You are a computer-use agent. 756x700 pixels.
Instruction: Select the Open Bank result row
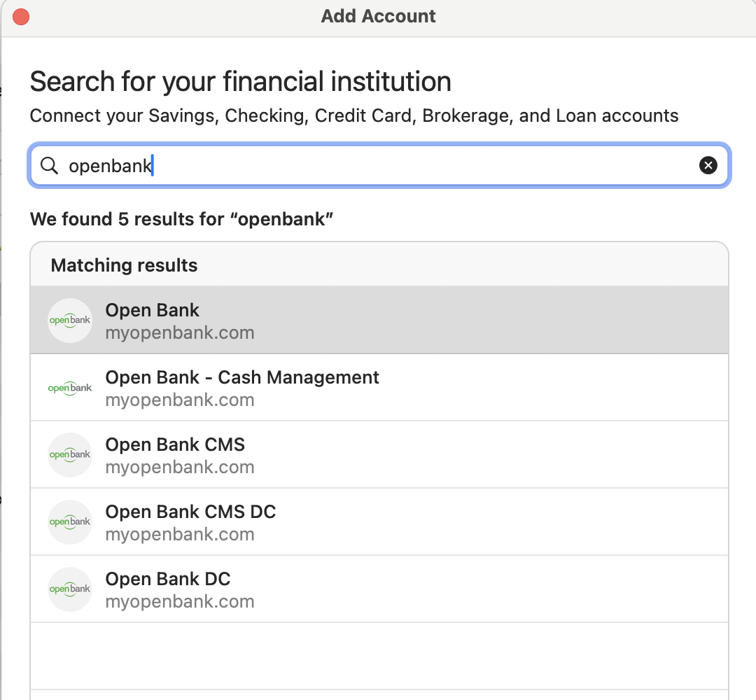tap(379, 320)
